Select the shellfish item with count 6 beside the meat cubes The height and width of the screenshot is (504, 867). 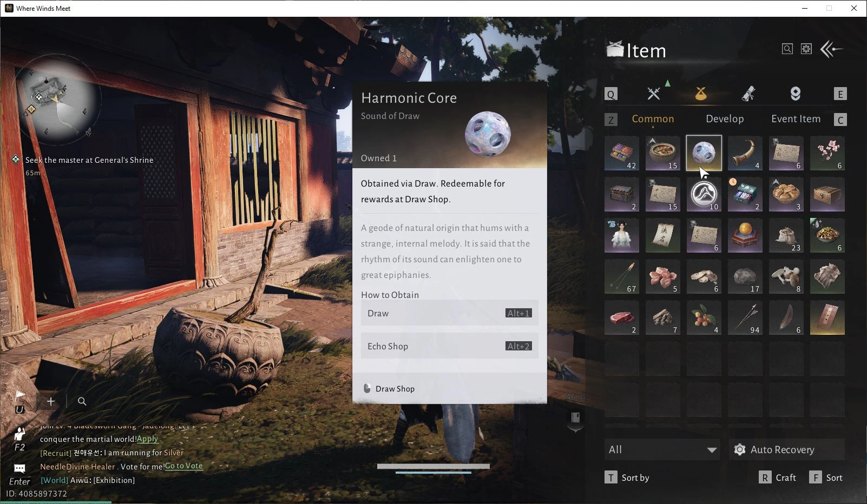pos(704,276)
